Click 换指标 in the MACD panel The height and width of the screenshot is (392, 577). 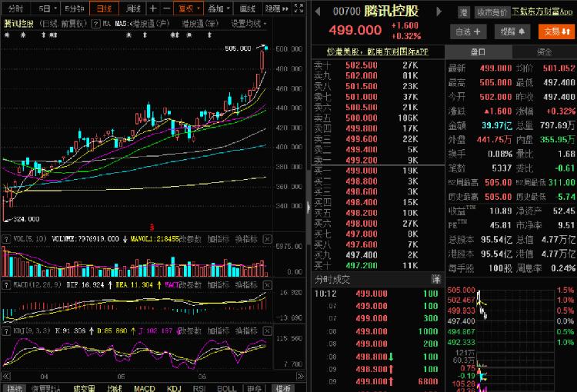(x=246, y=285)
